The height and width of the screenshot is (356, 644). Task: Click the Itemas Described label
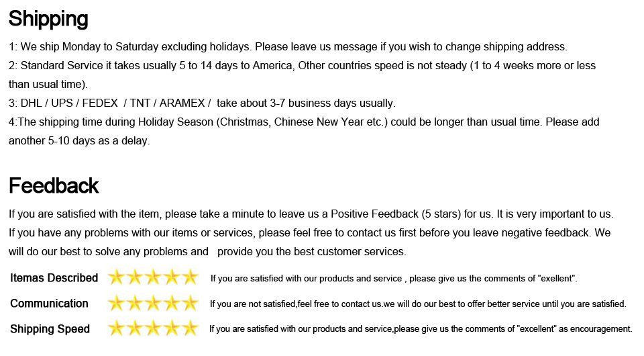(x=54, y=278)
